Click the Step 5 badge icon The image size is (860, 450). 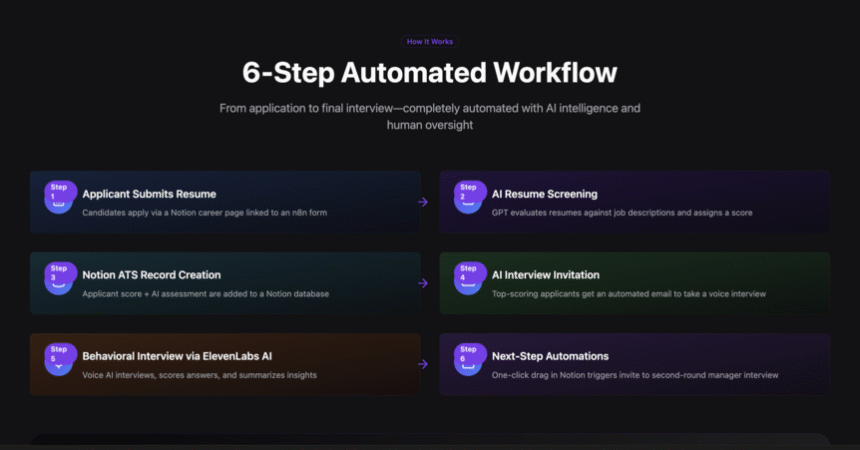tap(60, 359)
